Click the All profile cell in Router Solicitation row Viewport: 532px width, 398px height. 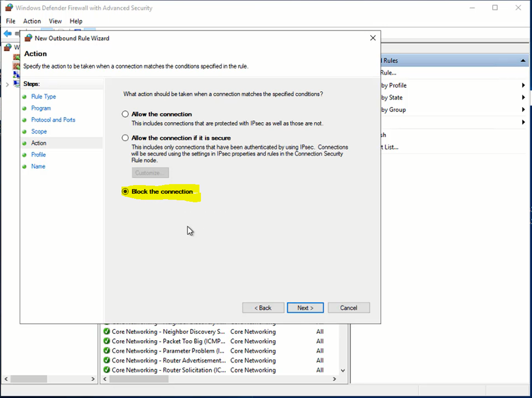(x=320, y=370)
